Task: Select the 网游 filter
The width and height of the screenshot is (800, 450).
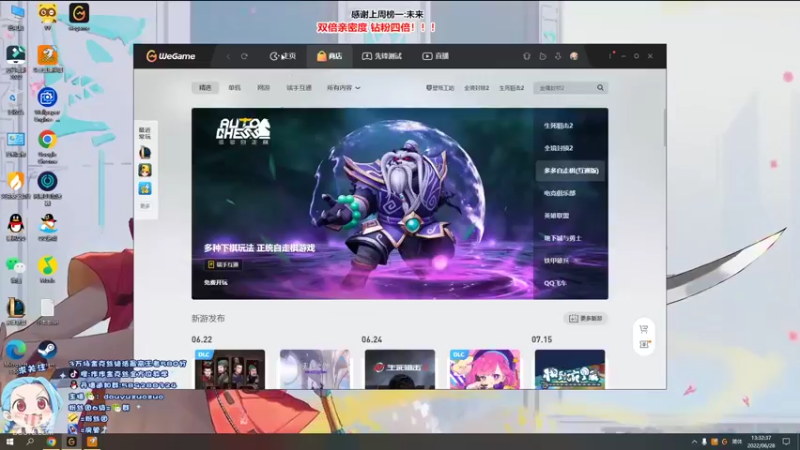Action: tap(263, 88)
